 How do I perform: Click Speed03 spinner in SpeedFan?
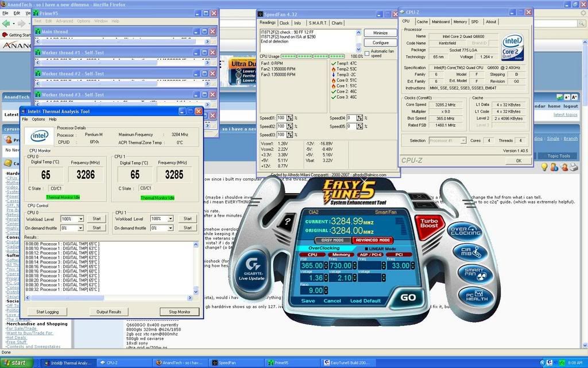[x=289, y=135]
